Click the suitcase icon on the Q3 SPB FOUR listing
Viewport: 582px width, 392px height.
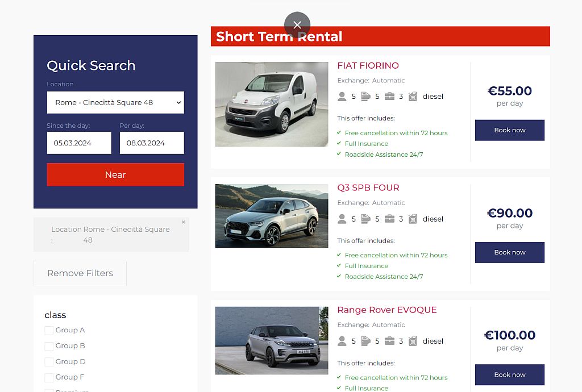[x=390, y=219]
